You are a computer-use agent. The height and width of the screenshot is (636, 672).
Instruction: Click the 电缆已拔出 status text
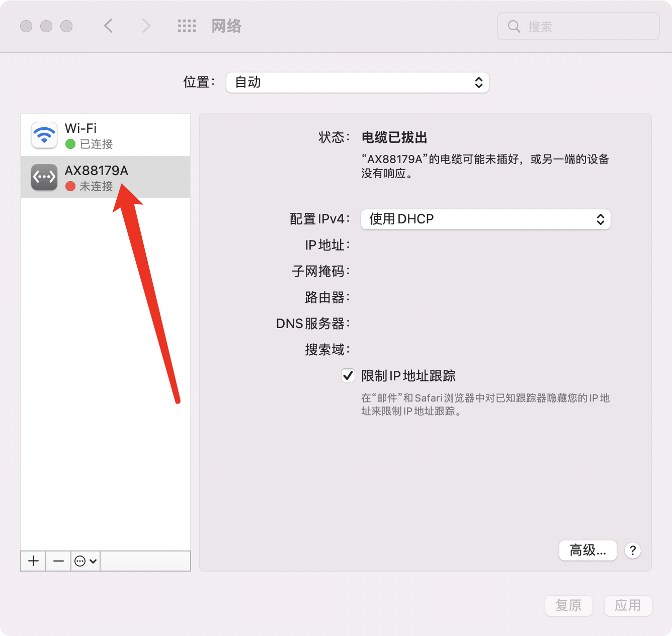click(x=394, y=137)
